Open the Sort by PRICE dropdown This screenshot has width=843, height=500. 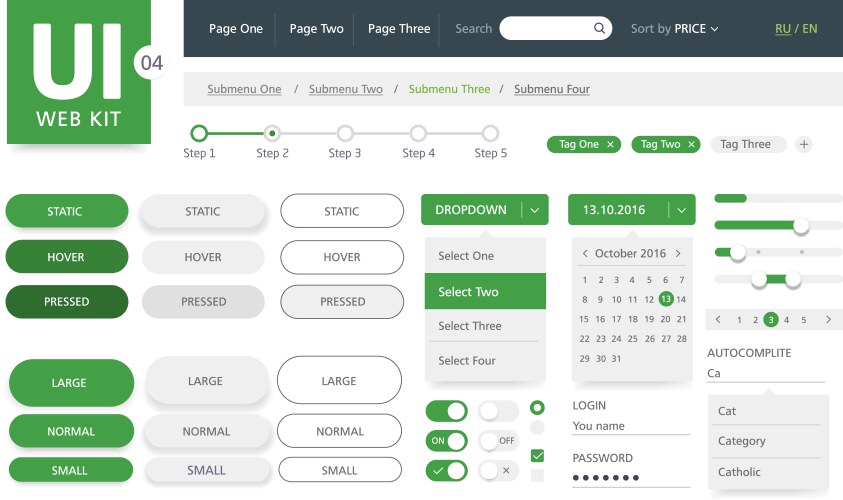click(675, 29)
